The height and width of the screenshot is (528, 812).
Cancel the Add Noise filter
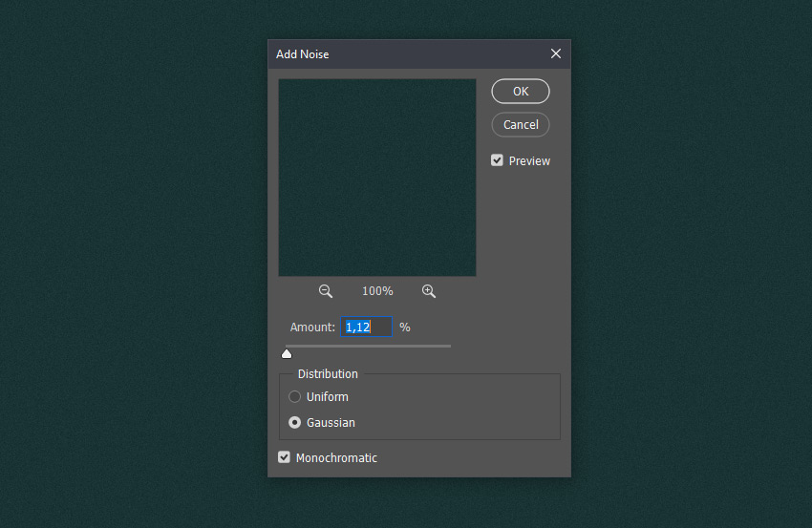(521, 125)
